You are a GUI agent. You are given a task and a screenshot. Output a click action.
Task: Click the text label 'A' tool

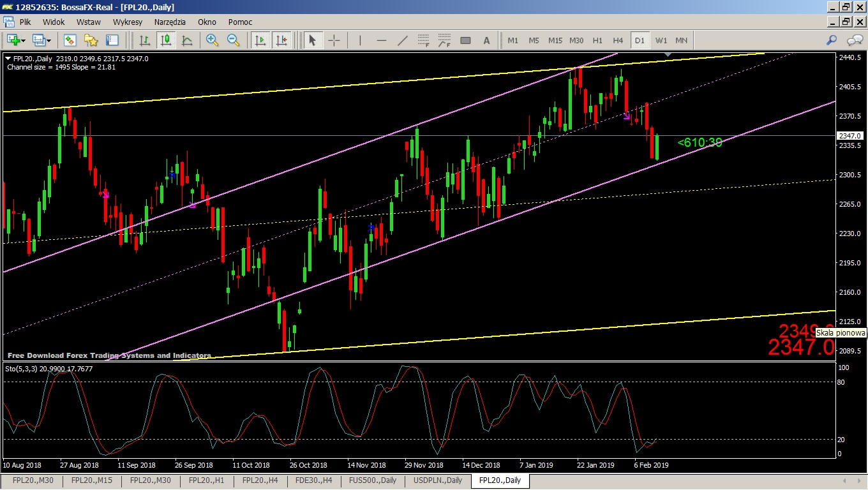click(486, 40)
